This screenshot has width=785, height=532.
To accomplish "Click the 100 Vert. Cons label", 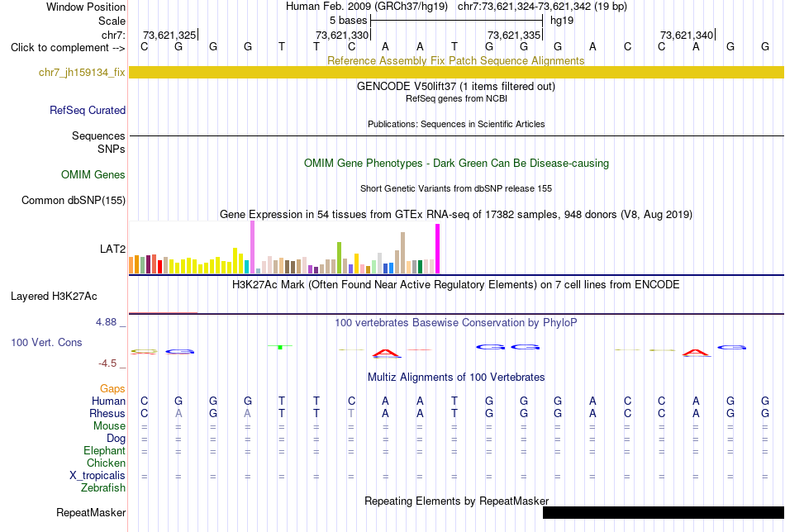I will [x=46, y=342].
